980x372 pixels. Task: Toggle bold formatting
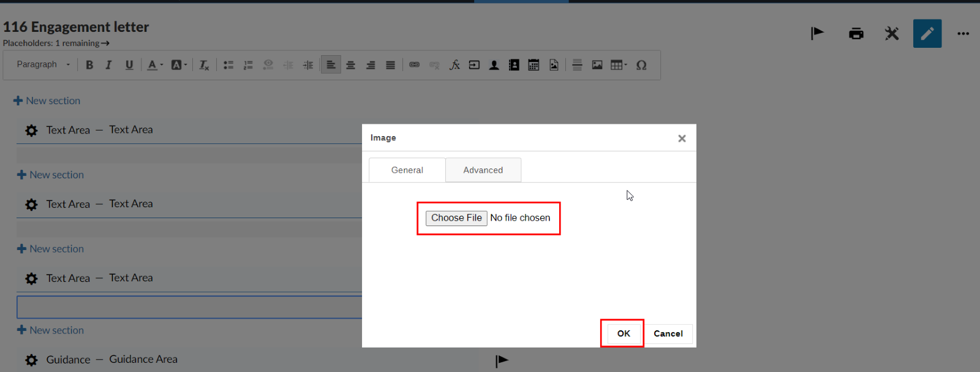[x=89, y=65]
